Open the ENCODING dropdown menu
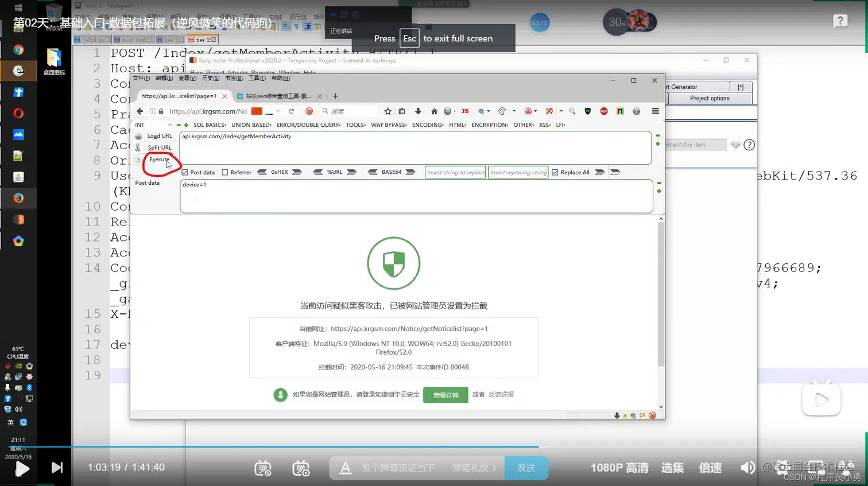Viewport: 868px width, 486px height. pyautogui.click(x=428, y=125)
